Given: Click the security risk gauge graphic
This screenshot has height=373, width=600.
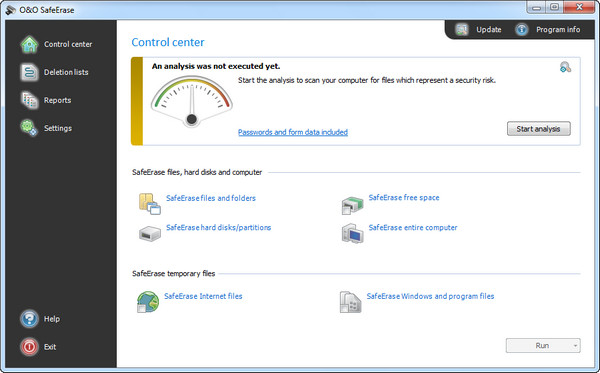Looking at the screenshot, I should click(192, 101).
